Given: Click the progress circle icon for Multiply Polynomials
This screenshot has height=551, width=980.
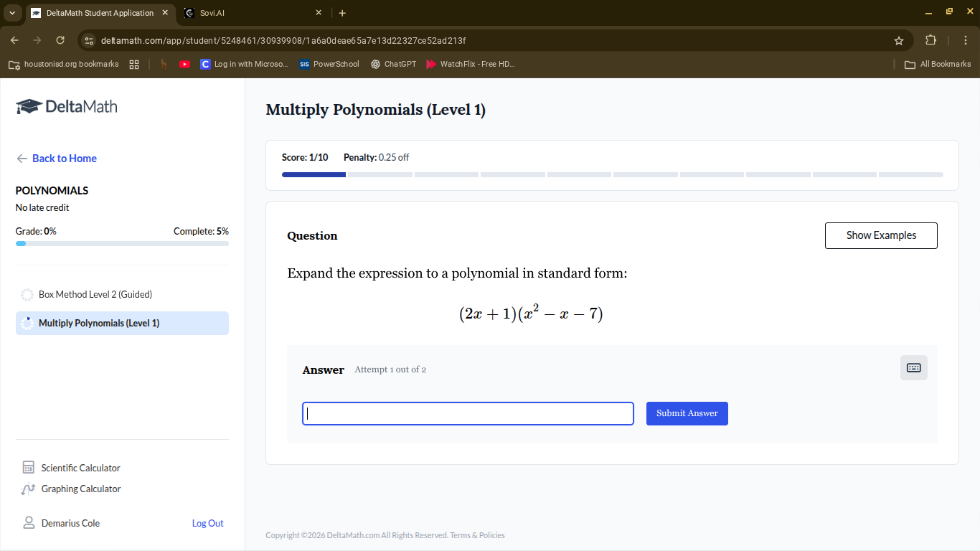Looking at the screenshot, I should (27, 324).
